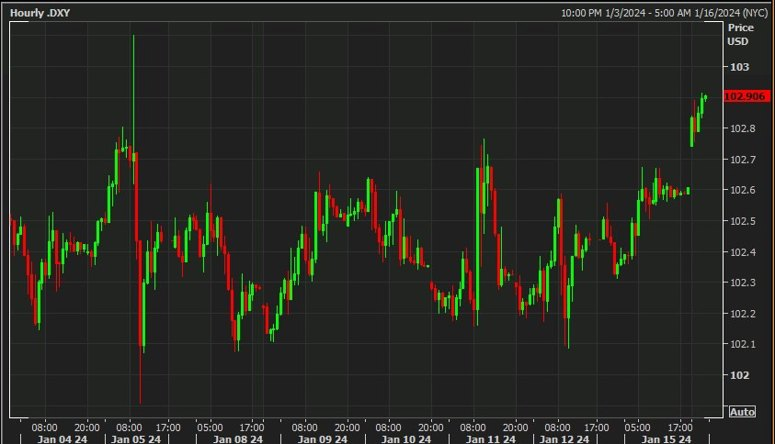Click the 05:00 label above Jan 15
Screen dimensions: 775x444
click(637, 427)
